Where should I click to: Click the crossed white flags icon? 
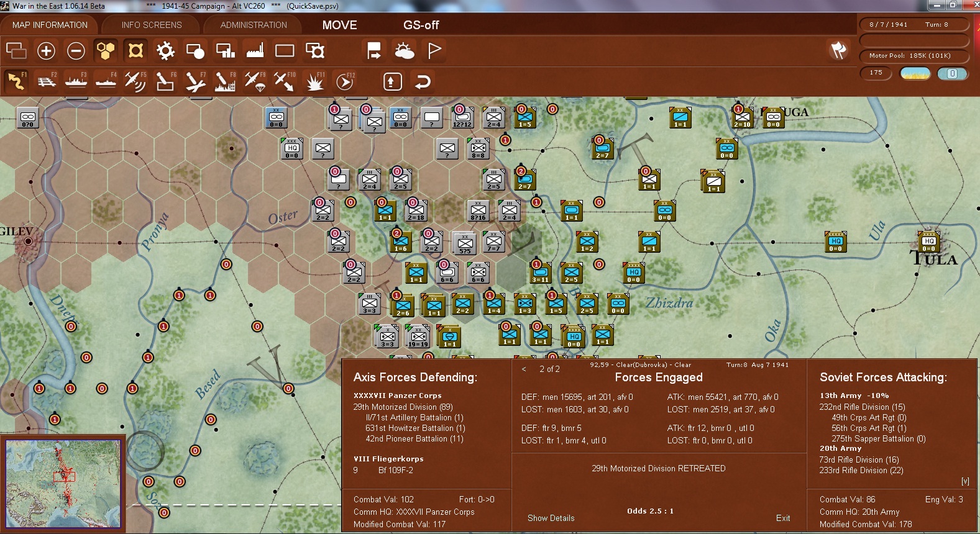pyautogui.click(x=839, y=50)
